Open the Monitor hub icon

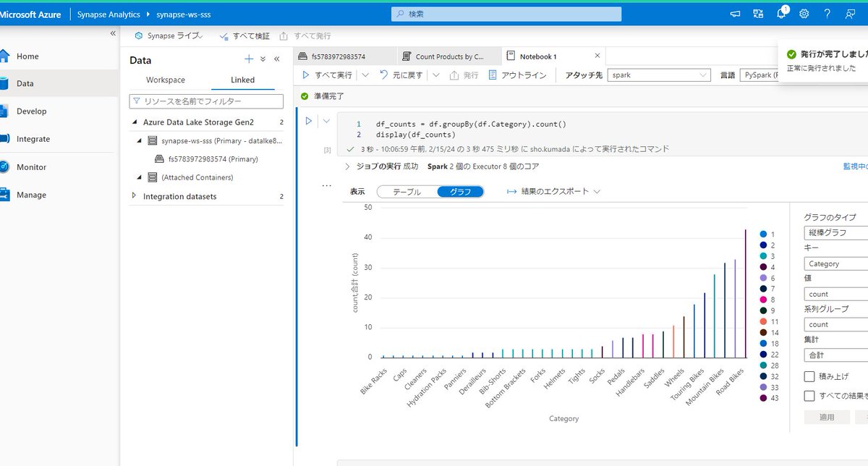4,166
